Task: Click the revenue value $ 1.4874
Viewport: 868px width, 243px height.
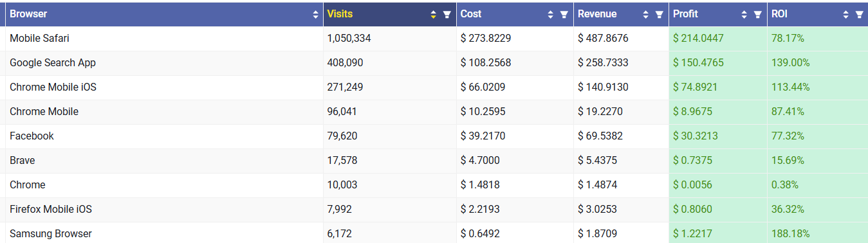Action: pyautogui.click(x=597, y=185)
